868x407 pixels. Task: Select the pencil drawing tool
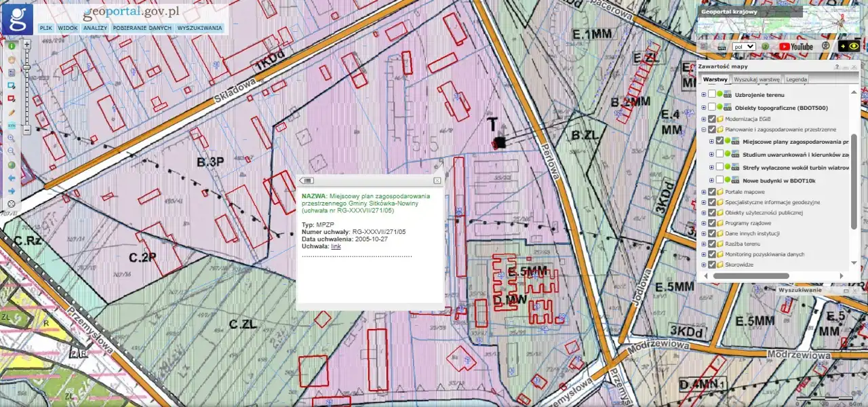(x=12, y=112)
